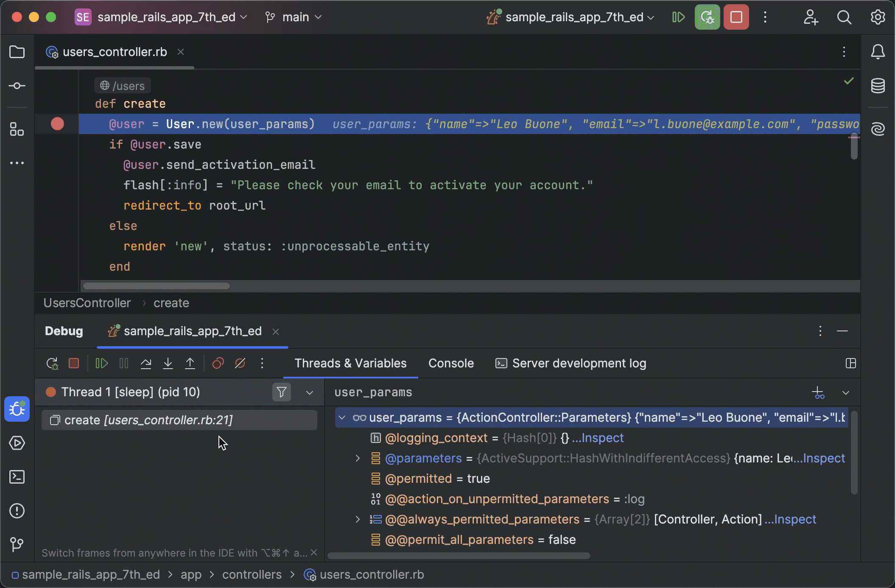Open View Breakpoints dialog icon
The width and height of the screenshot is (895, 588).
[x=218, y=364]
